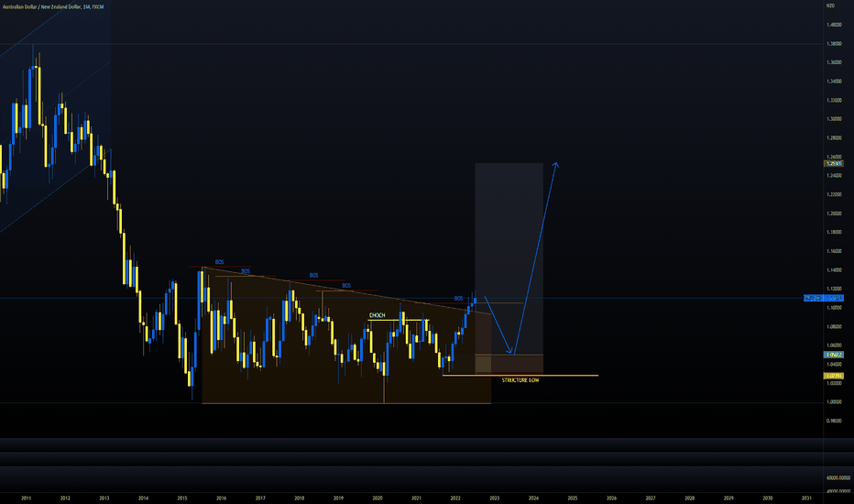Click the 2013 label on time axis
The height and width of the screenshot is (504, 854).
104,498
